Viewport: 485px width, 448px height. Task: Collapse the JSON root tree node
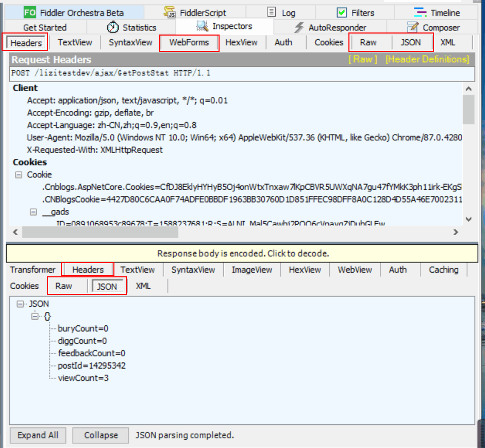[20, 304]
